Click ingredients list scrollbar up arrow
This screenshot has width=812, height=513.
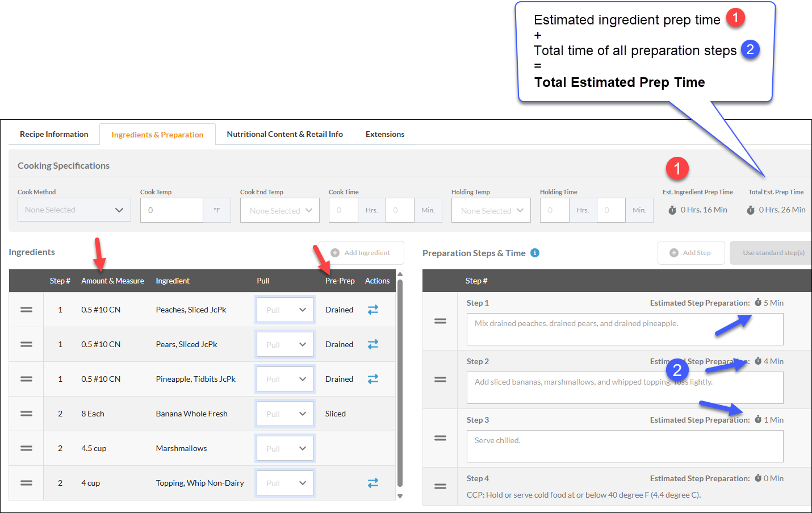click(400, 274)
